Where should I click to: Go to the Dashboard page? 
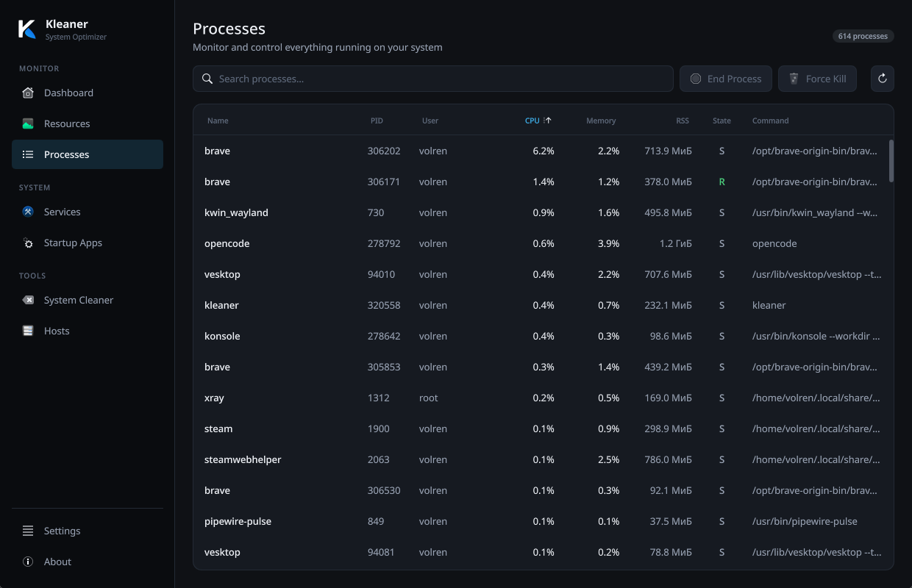point(88,93)
